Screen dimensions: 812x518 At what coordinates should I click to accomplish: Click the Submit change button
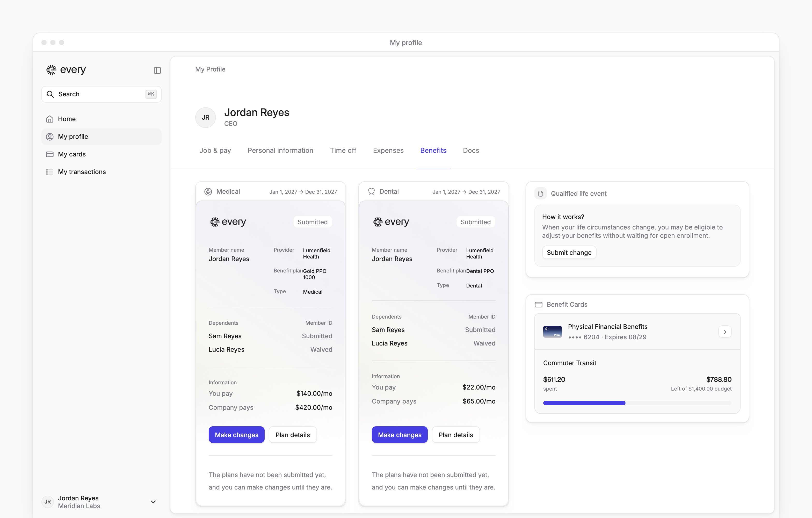pos(569,253)
